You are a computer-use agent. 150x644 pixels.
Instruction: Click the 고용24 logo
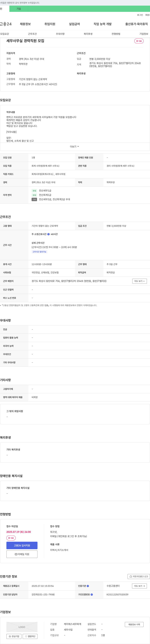click(6, 24)
